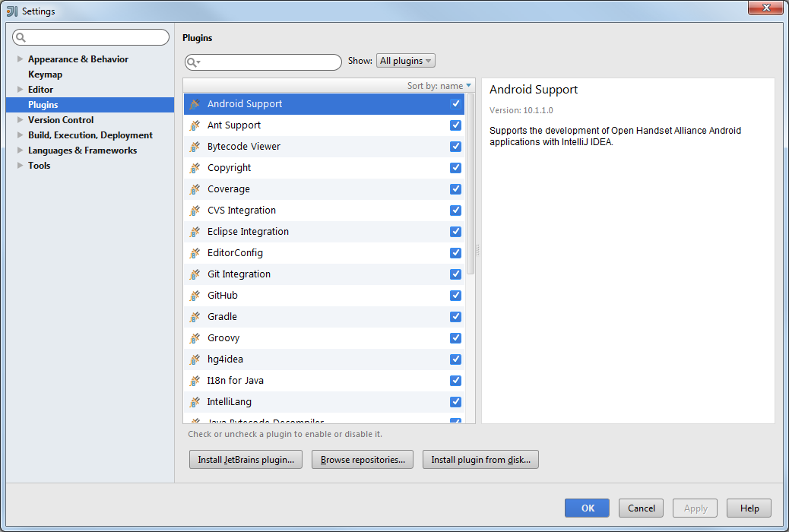Uncheck the Gradle plugin checkbox
This screenshot has height=532, width=789.
(x=455, y=317)
